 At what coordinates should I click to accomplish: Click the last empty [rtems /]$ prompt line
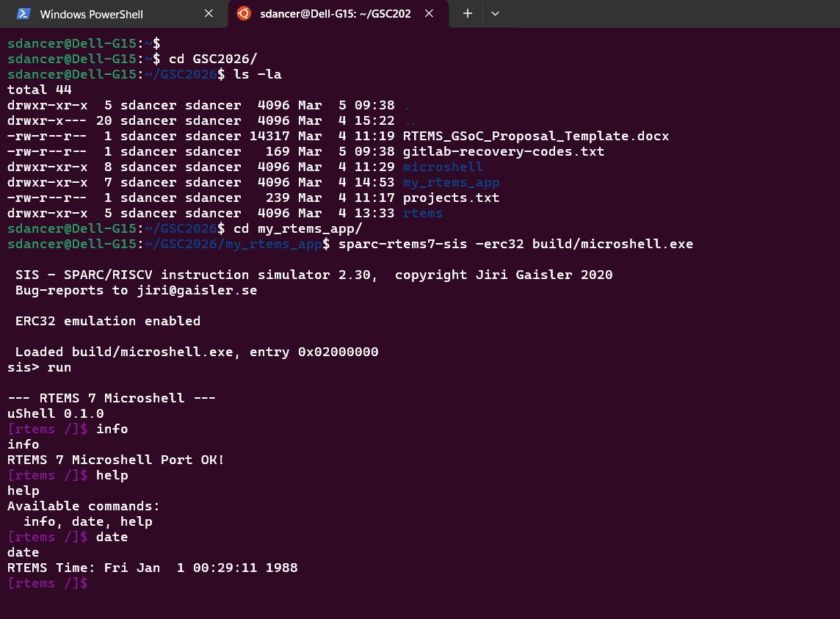point(48,583)
